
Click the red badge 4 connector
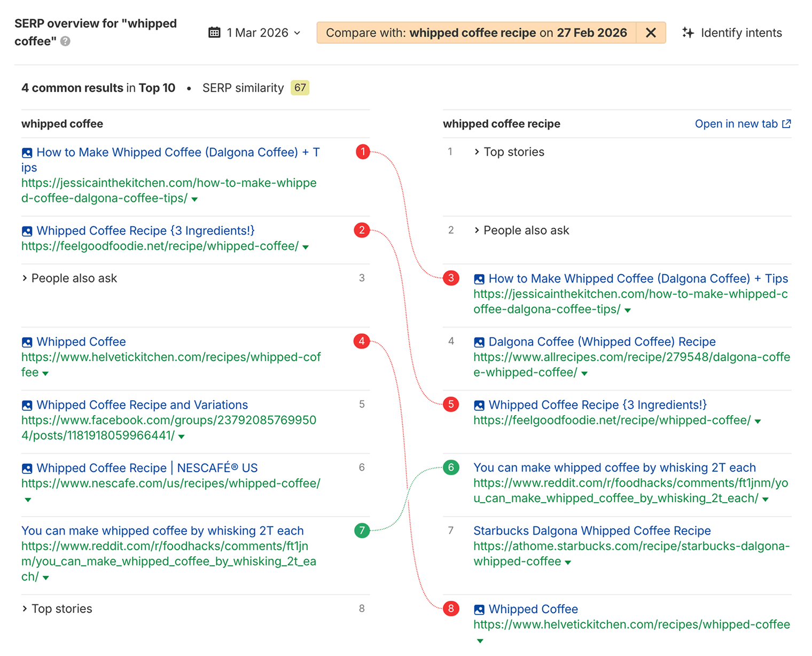click(362, 341)
